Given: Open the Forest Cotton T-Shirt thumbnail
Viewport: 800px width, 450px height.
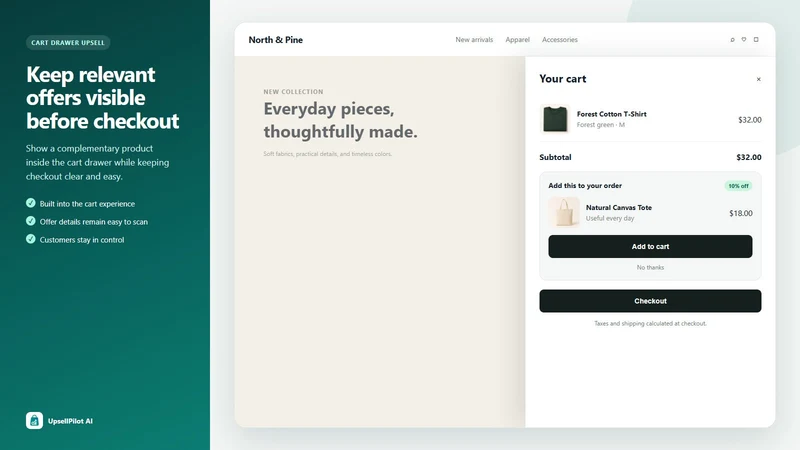Looking at the screenshot, I should click(555, 119).
